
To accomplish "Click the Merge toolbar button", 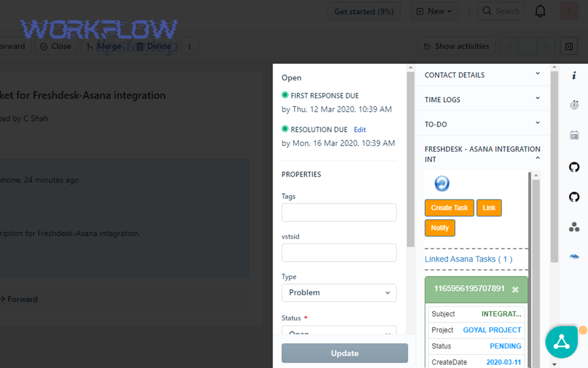I will (x=104, y=46).
